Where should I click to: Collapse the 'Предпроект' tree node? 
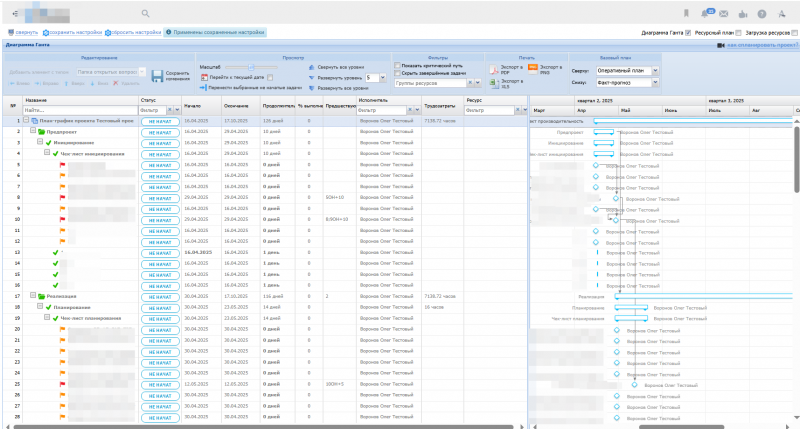(x=32, y=131)
